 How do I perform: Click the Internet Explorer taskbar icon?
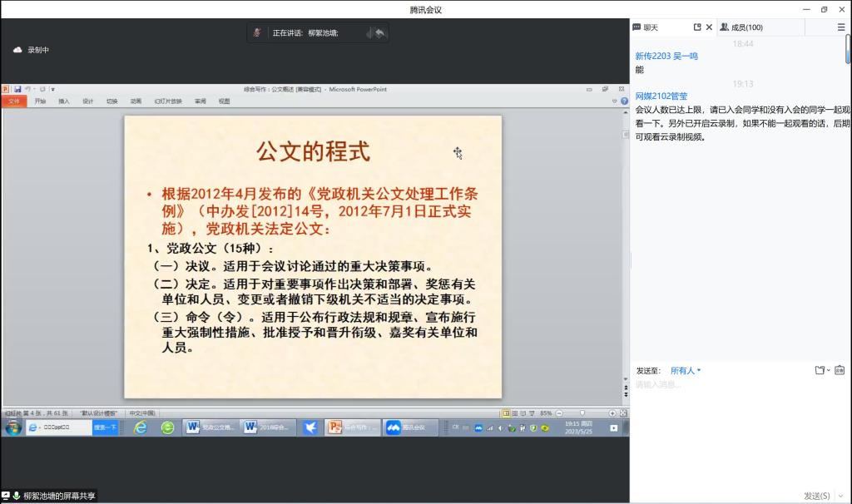pyautogui.click(x=141, y=427)
